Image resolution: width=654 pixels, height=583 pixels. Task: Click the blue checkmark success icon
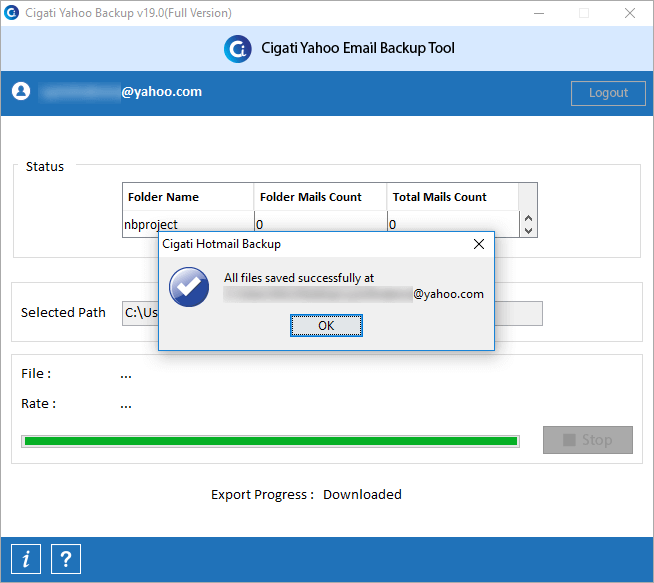click(x=189, y=287)
